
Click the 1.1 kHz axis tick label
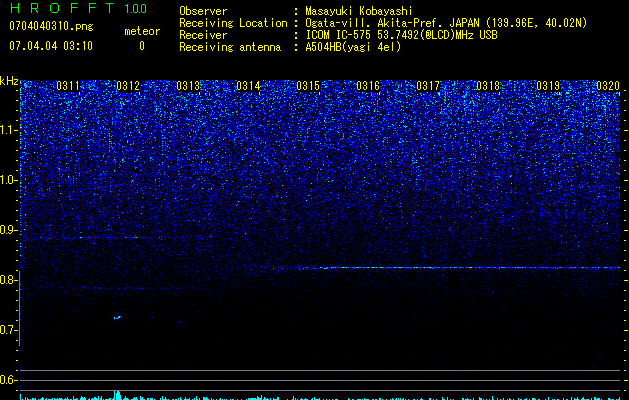tap(8, 130)
